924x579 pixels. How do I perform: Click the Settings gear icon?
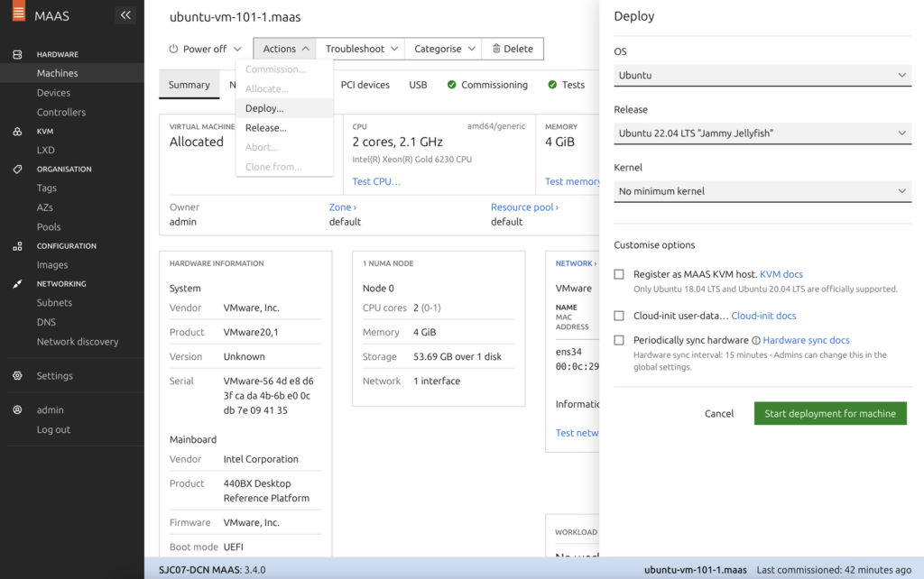pyautogui.click(x=18, y=376)
